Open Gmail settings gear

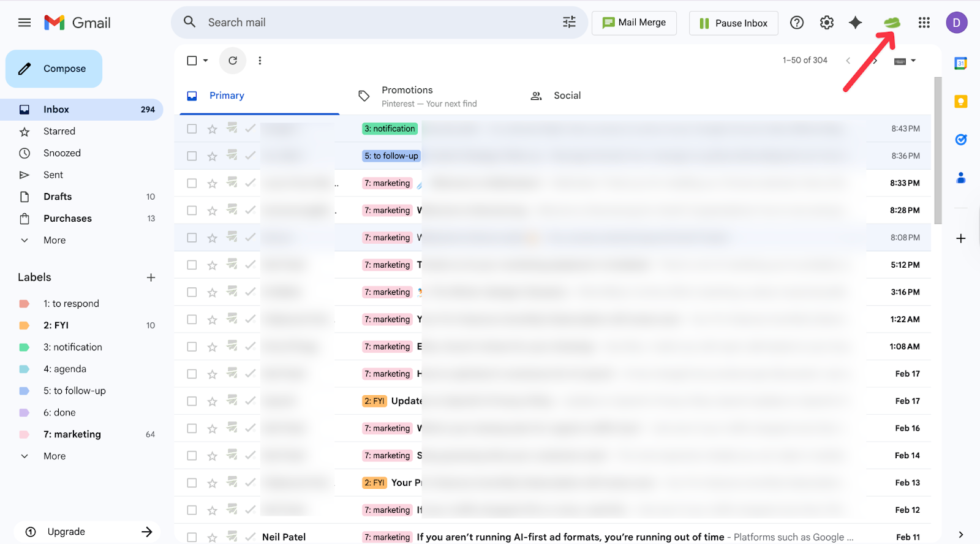click(827, 23)
